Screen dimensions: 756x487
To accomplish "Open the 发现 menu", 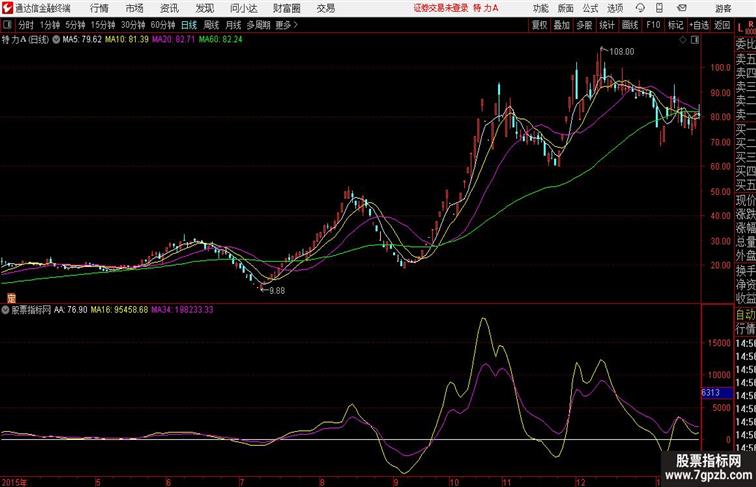I will [x=204, y=8].
